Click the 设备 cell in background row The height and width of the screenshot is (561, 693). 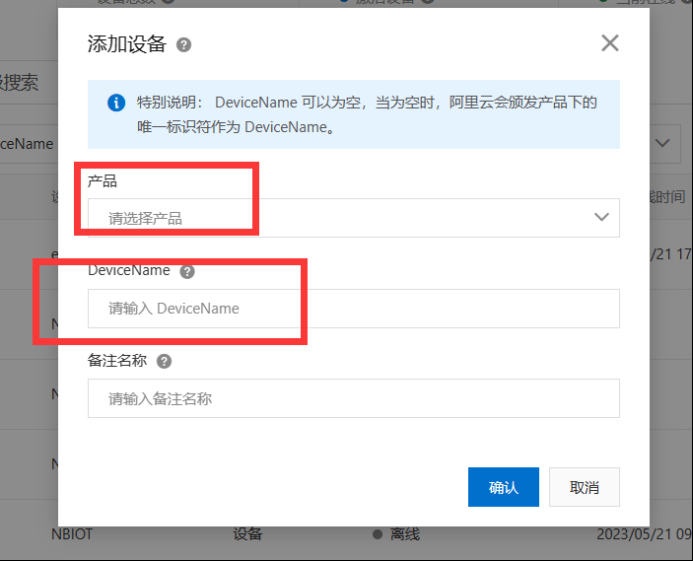248,534
